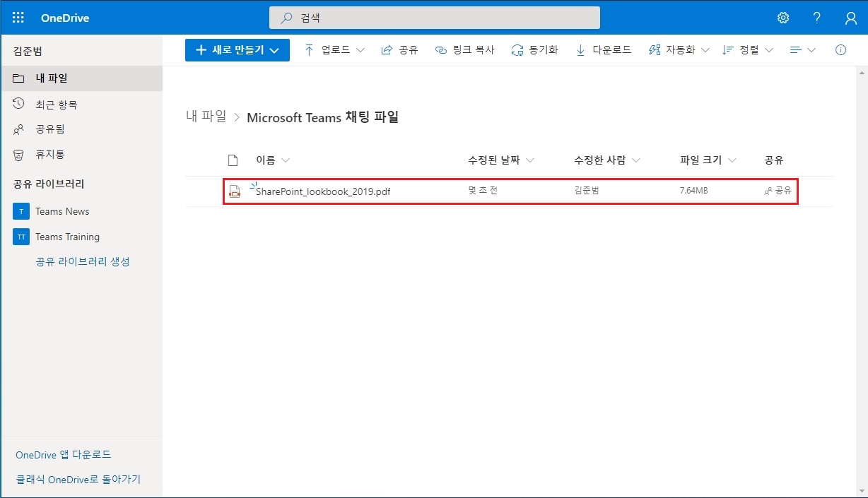Select 내 파일 in sidebar
The height and width of the screenshot is (498, 868).
tap(81, 78)
